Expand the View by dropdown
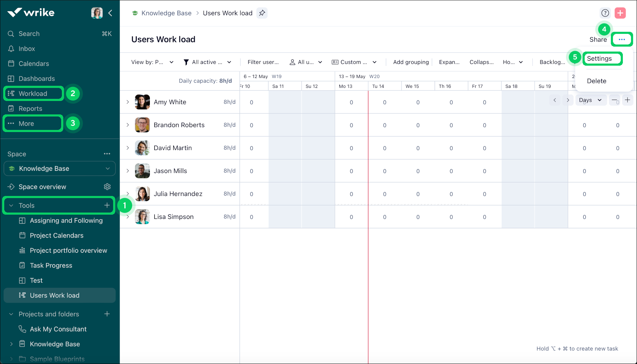 coord(152,62)
